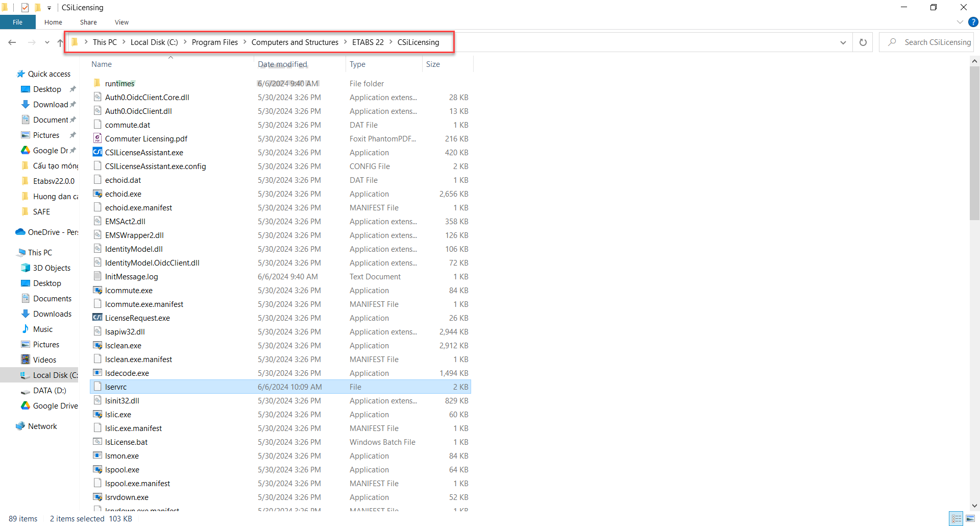Expand the ribbon with the chevron
Viewport: 980px width, 526px height.
(960, 22)
